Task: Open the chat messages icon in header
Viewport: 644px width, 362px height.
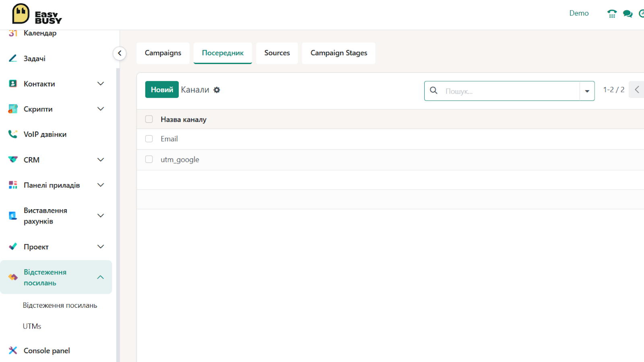Action: [627, 14]
